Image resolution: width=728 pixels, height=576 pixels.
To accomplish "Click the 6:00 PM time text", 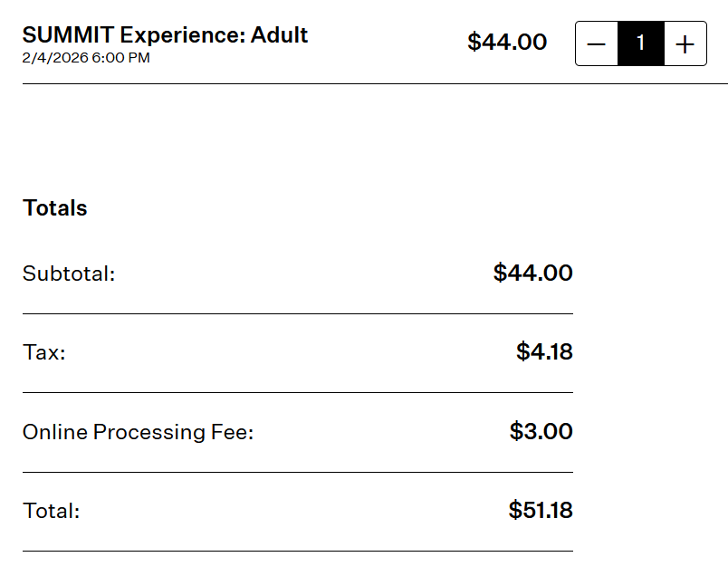I will click(x=120, y=58).
